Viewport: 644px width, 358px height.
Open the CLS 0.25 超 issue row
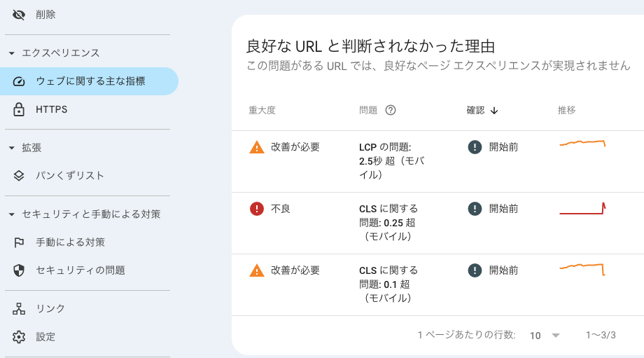pyautogui.click(x=437, y=223)
